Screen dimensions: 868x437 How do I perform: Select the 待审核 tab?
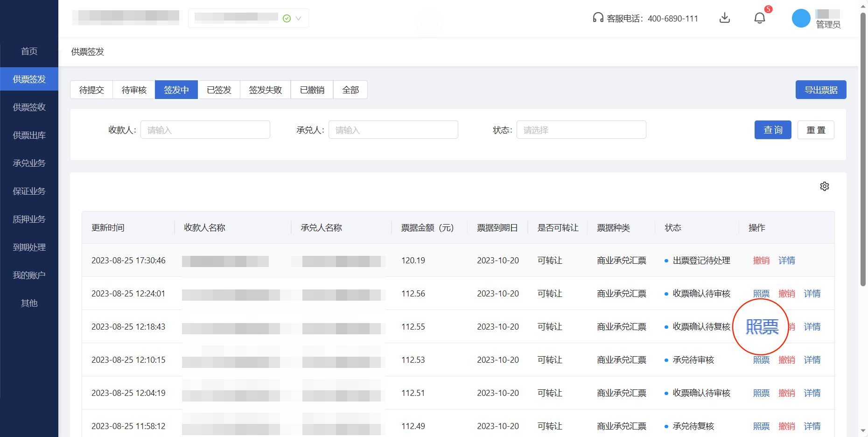pyautogui.click(x=133, y=90)
